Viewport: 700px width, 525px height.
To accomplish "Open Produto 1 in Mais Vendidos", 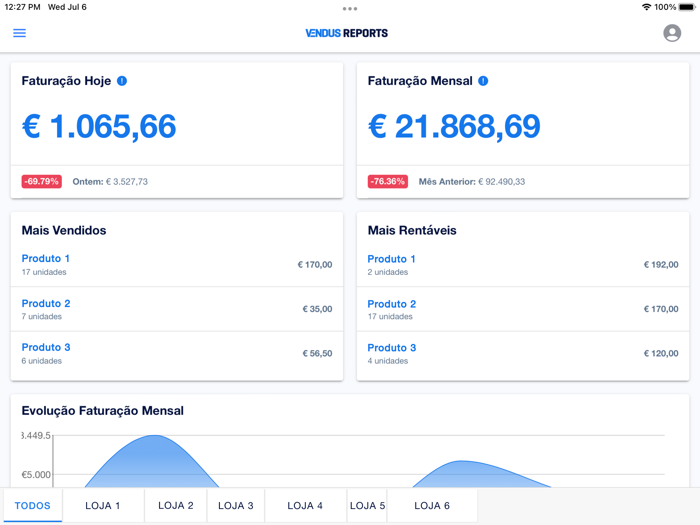I will tap(46, 258).
